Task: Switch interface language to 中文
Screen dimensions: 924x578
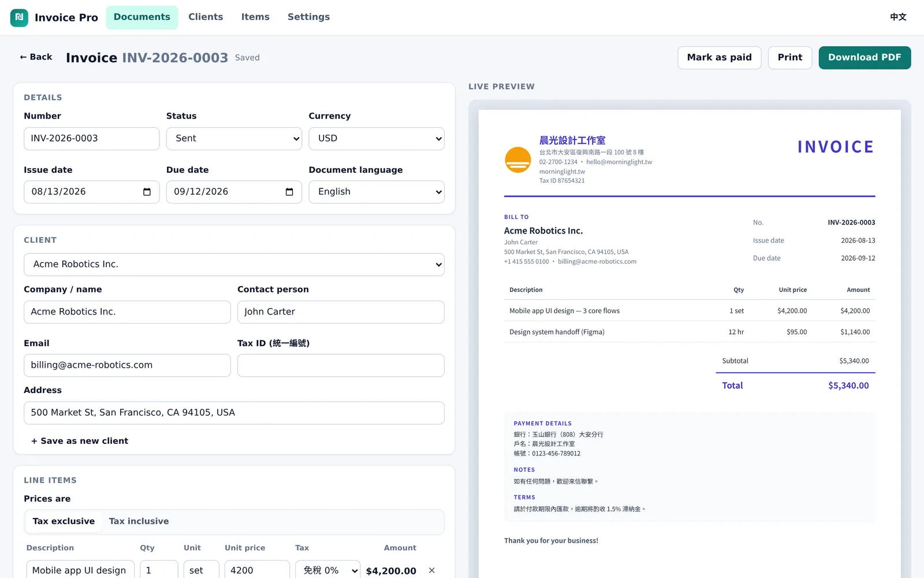Action: (898, 17)
